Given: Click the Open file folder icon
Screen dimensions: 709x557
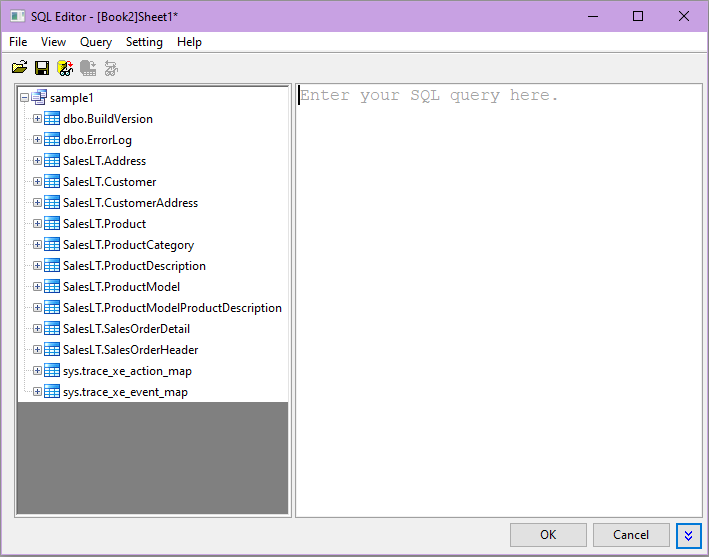Looking at the screenshot, I should point(19,68).
